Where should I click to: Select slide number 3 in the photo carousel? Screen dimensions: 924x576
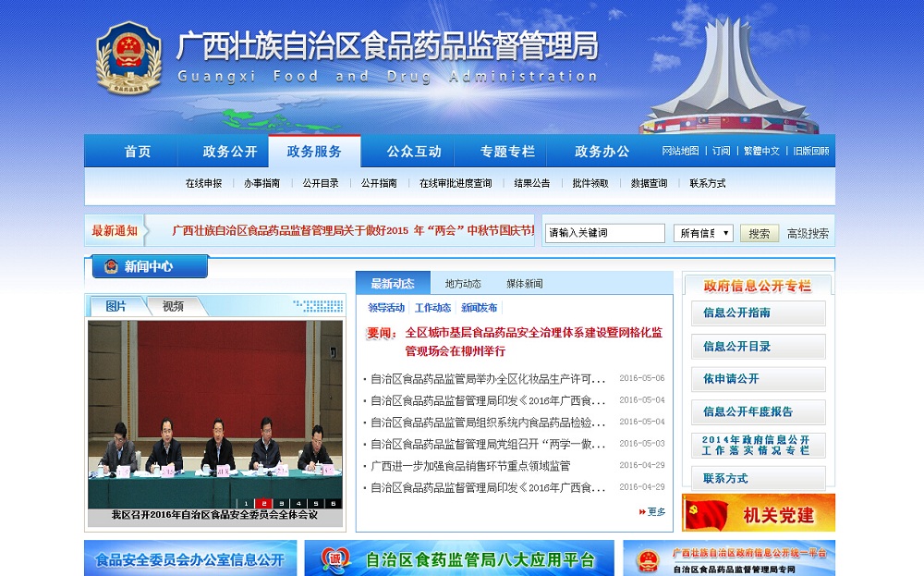(x=281, y=504)
